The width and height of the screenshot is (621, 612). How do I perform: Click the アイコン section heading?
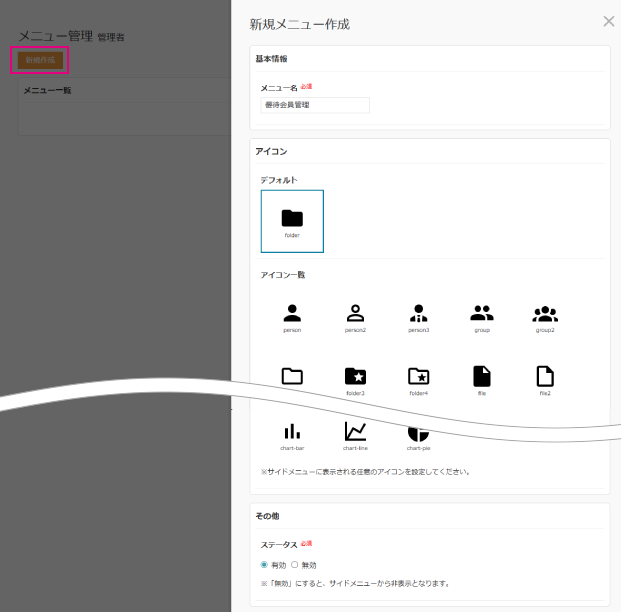(x=271, y=151)
